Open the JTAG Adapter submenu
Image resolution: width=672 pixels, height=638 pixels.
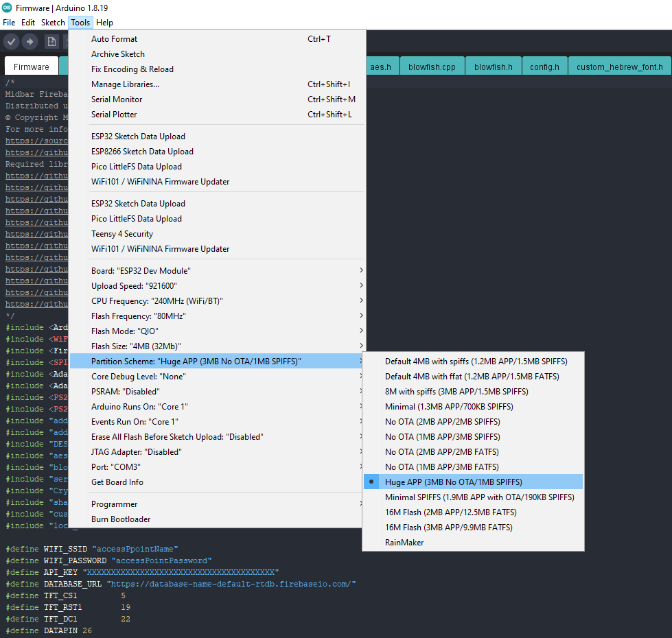[218, 451]
